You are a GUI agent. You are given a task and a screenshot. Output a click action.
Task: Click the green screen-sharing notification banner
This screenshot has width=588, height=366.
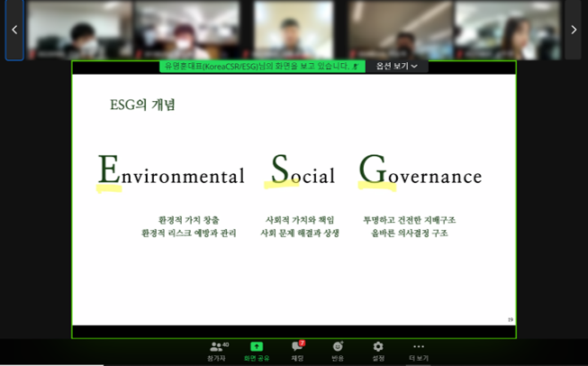262,66
